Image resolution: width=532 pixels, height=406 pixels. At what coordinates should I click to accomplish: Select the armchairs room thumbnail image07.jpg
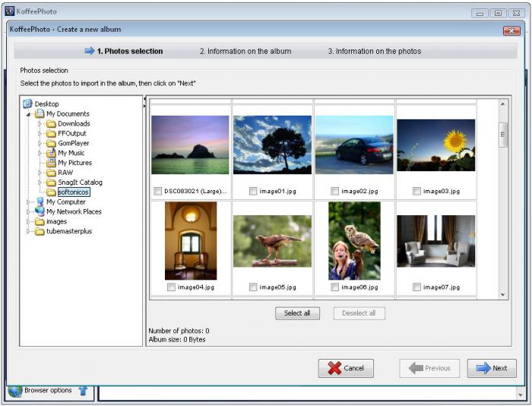[436, 241]
